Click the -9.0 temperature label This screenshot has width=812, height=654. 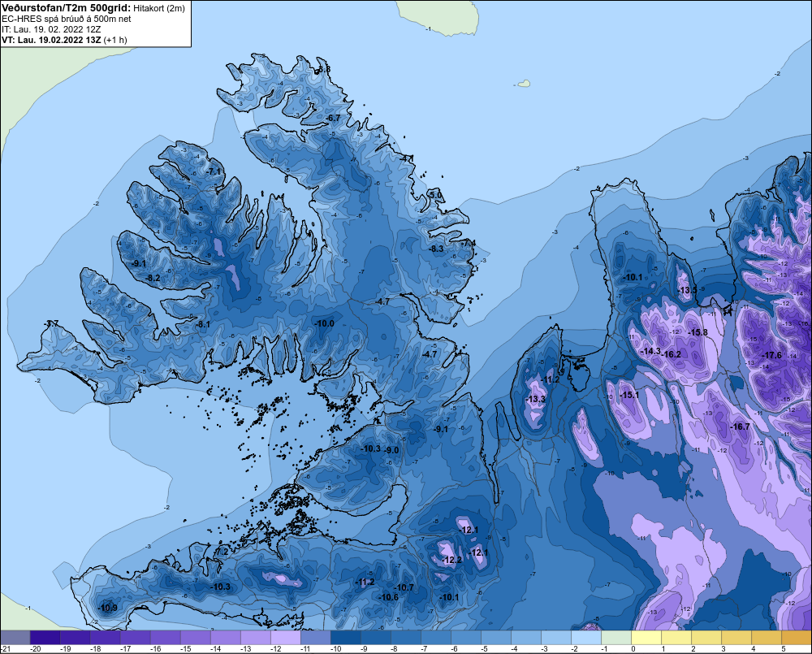[x=392, y=450]
